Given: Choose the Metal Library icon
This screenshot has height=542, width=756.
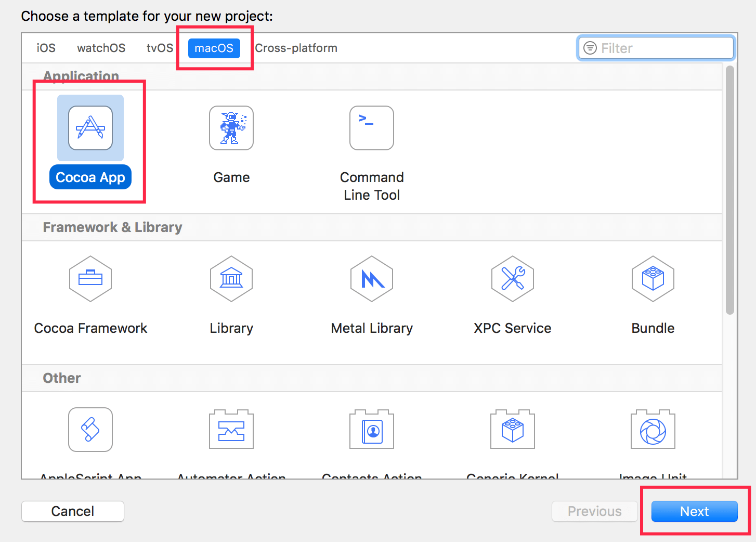Looking at the screenshot, I should click(x=372, y=279).
